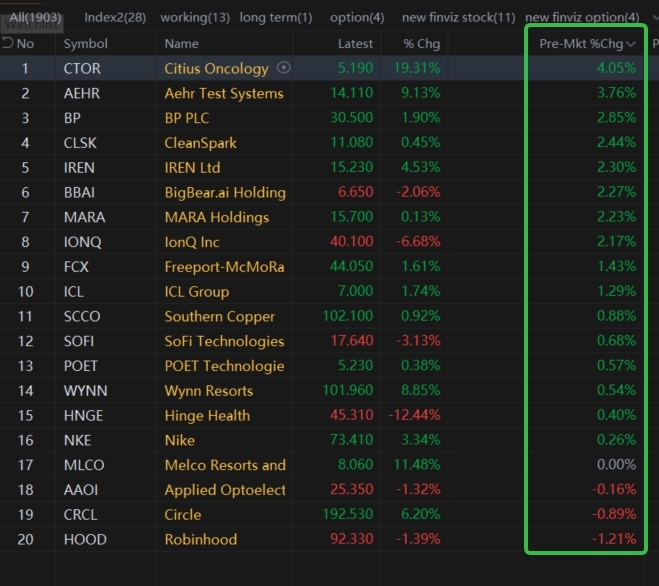Open the new finviz stock(11) tab
Screen dimensions: 659x586
pos(459,17)
